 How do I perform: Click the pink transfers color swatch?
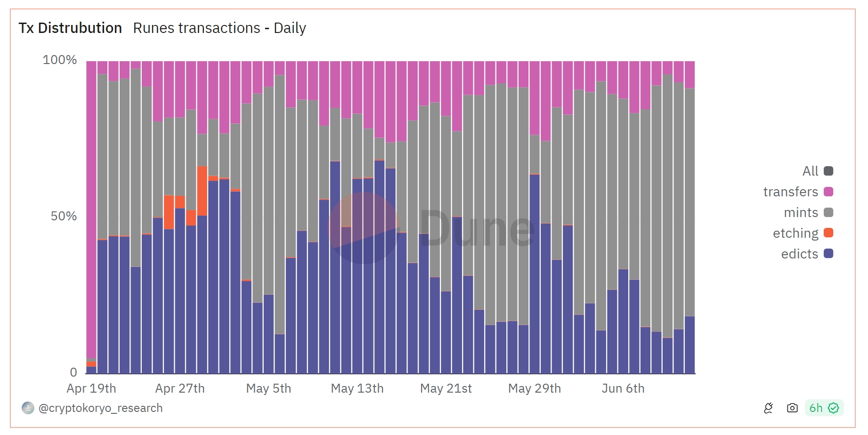click(x=828, y=192)
